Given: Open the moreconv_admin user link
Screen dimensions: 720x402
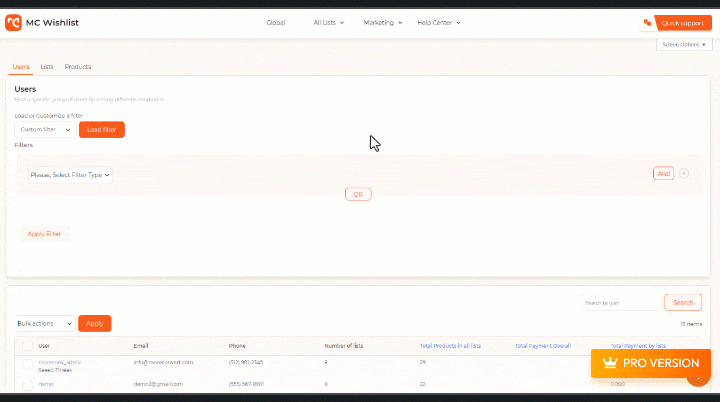Looking at the screenshot, I should 60,362.
